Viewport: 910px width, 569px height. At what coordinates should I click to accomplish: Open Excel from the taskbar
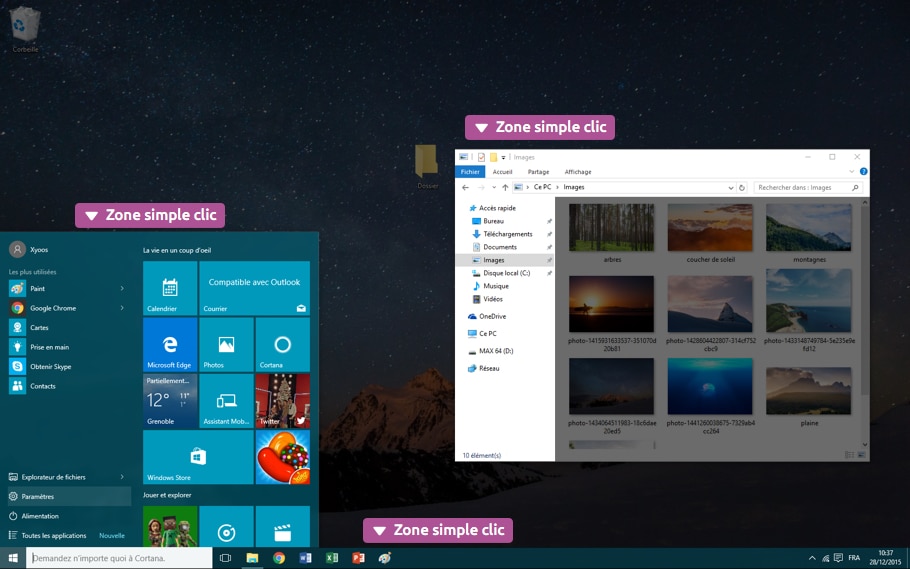click(x=332, y=558)
